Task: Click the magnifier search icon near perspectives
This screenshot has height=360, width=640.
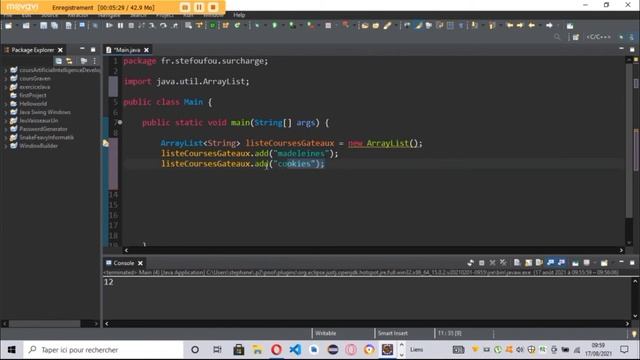Action: pyautogui.click(x=557, y=37)
